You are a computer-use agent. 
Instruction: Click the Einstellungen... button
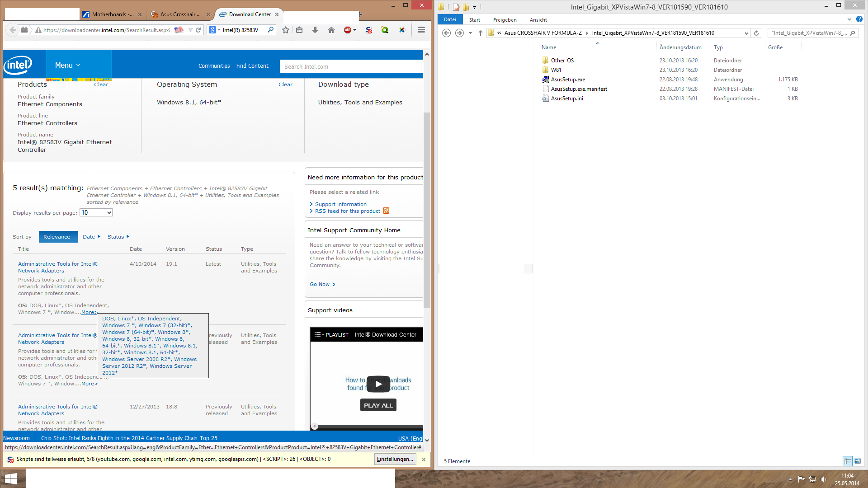pyautogui.click(x=395, y=459)
